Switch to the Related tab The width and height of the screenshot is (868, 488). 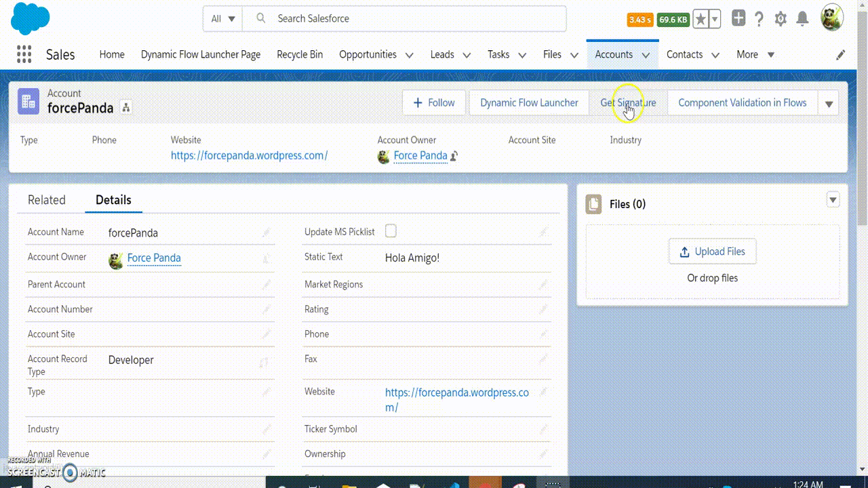(x=47, y=200)
